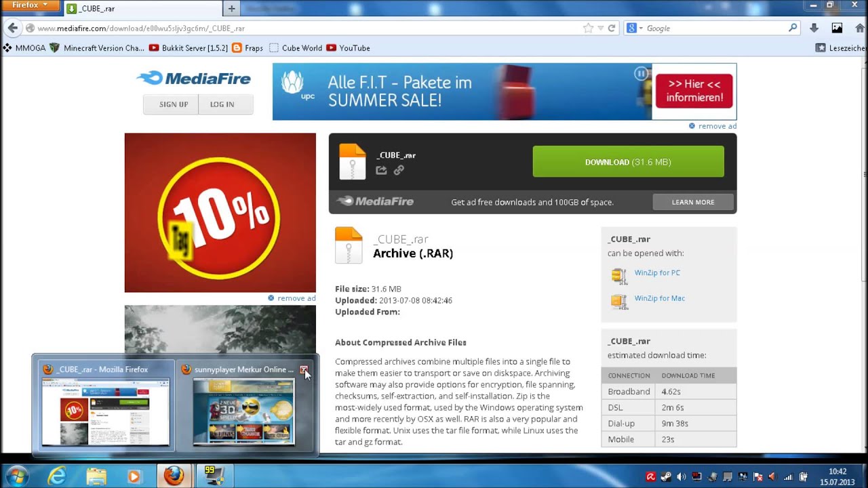Click the Dial-up 9m 38s row value
The height and width of the screenshot is (488, 868).
click(675, 424)
